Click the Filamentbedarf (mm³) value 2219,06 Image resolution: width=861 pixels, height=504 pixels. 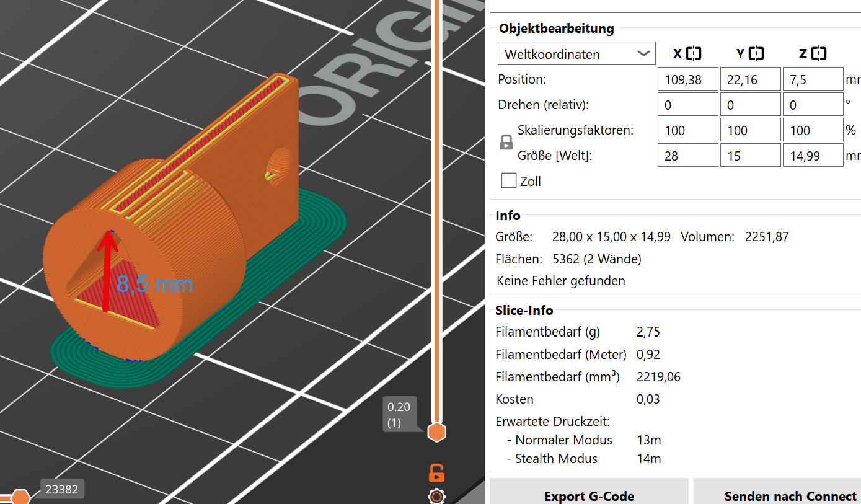658,377
